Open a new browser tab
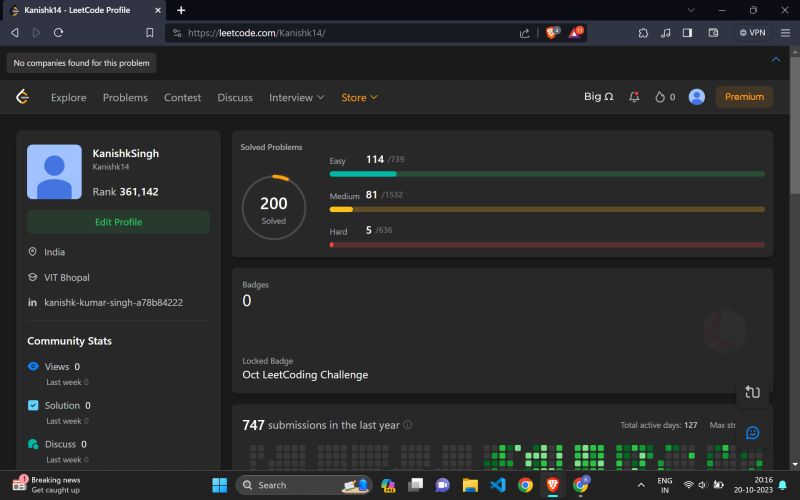Viewport: 800px width, 500px height. click(181, 10)
